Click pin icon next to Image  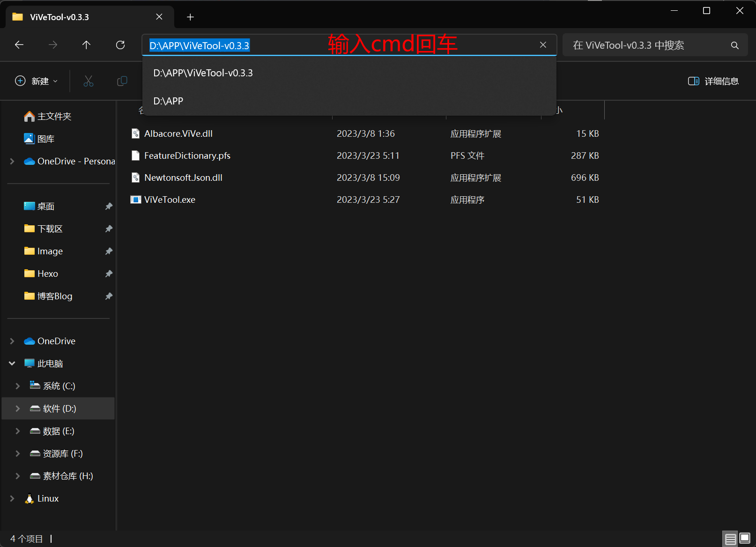pos(109,251)
